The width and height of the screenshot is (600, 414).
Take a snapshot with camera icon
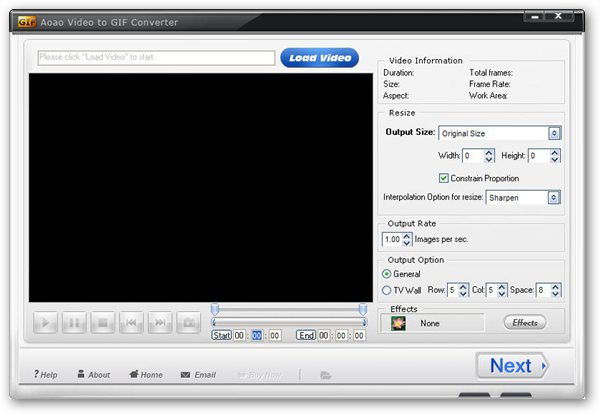189,323
